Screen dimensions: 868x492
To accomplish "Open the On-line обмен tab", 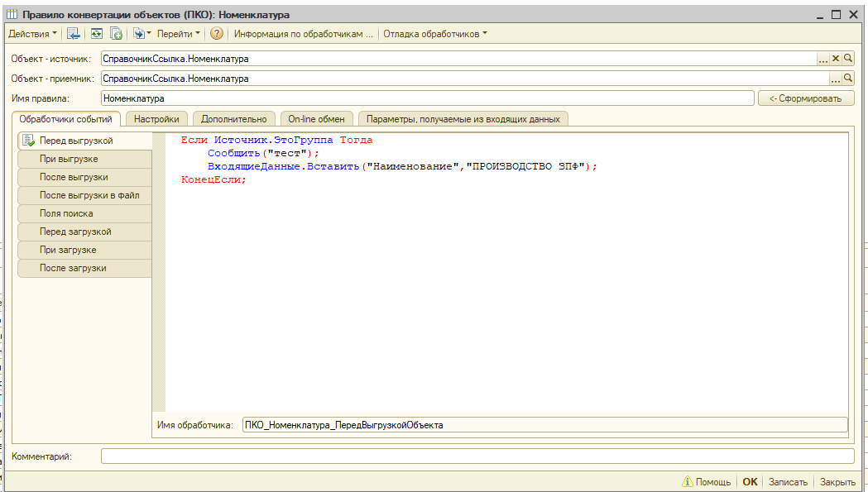I will point(317,119).
